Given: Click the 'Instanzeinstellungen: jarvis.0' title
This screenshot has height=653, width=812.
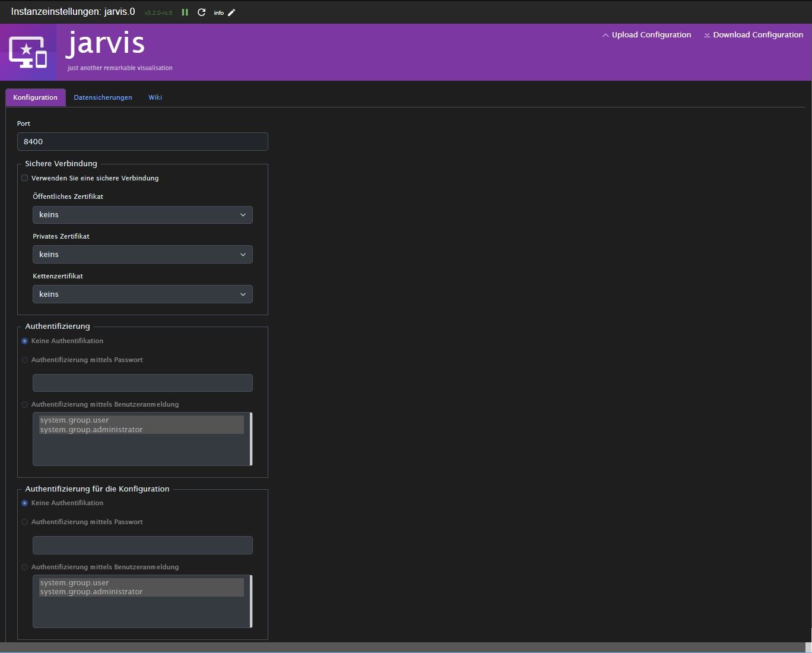Looking at the screenshot, I should (x=73, y=12).
